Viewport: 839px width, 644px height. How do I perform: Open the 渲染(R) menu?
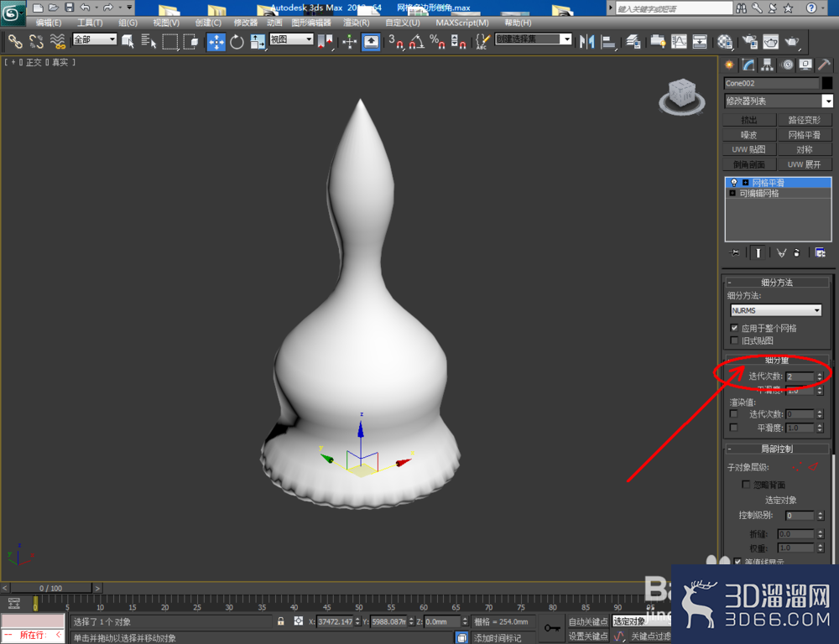coord(357,23)
